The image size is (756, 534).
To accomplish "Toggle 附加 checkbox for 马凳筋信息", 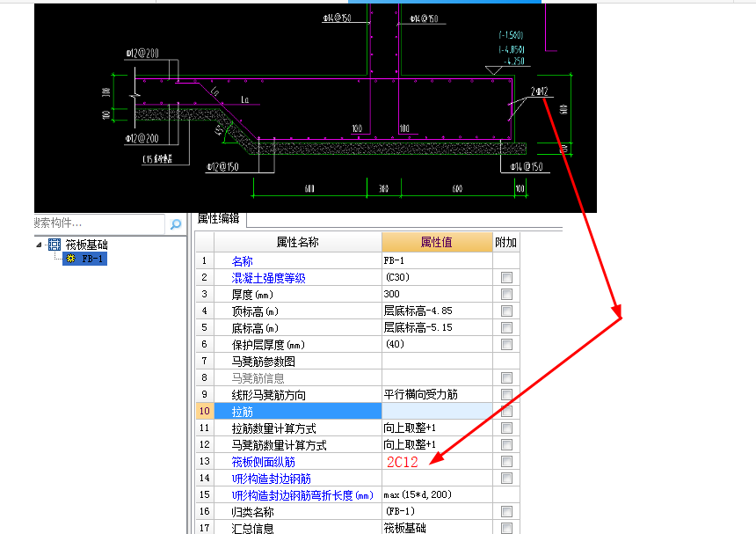I will 506,377.
